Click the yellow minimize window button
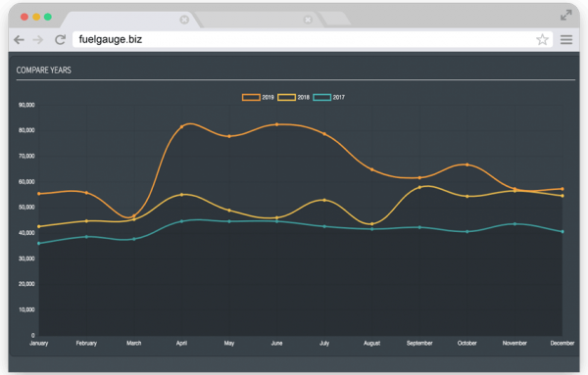Viewport: 588px width, 375px height. (x=36, y=17)
